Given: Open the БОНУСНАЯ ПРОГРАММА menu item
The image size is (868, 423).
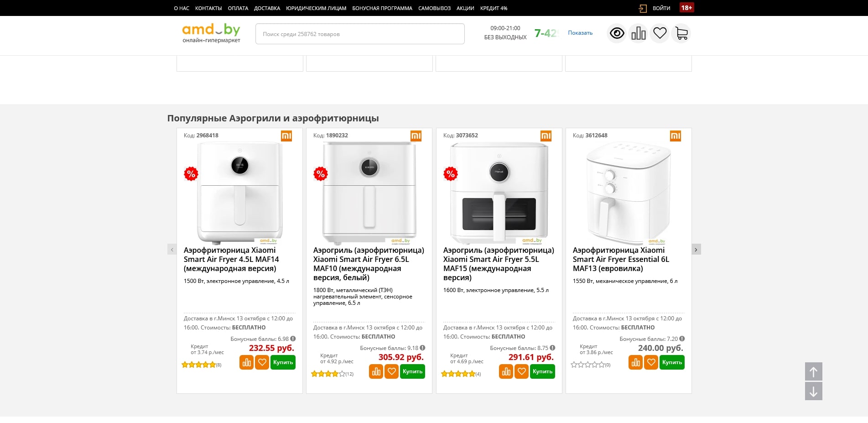Looking at the screenshot, I should (x=382, y=8).
